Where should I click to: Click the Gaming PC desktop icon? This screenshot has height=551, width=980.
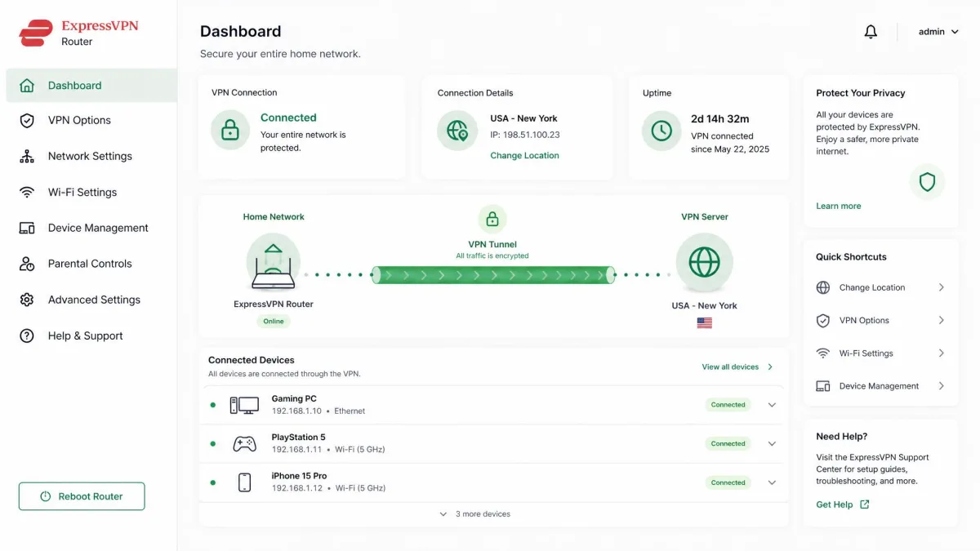click(x=244, y=405)
